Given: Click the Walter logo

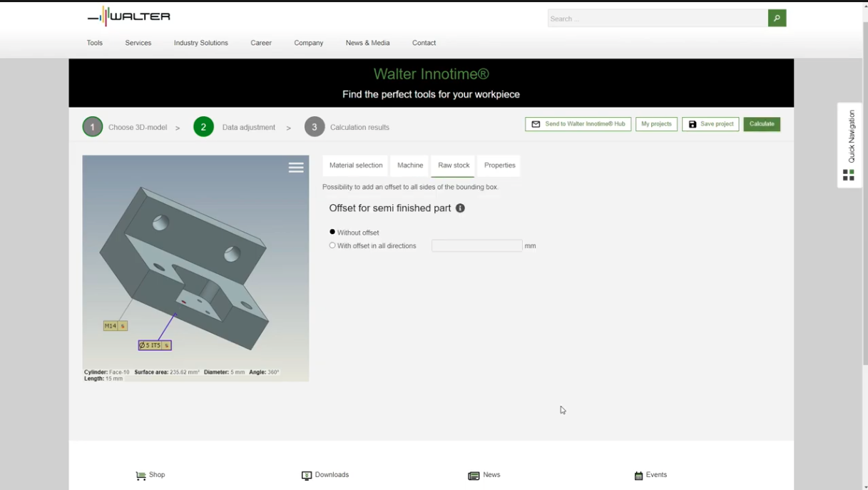Looking at the screenshot, I should 129,16.
